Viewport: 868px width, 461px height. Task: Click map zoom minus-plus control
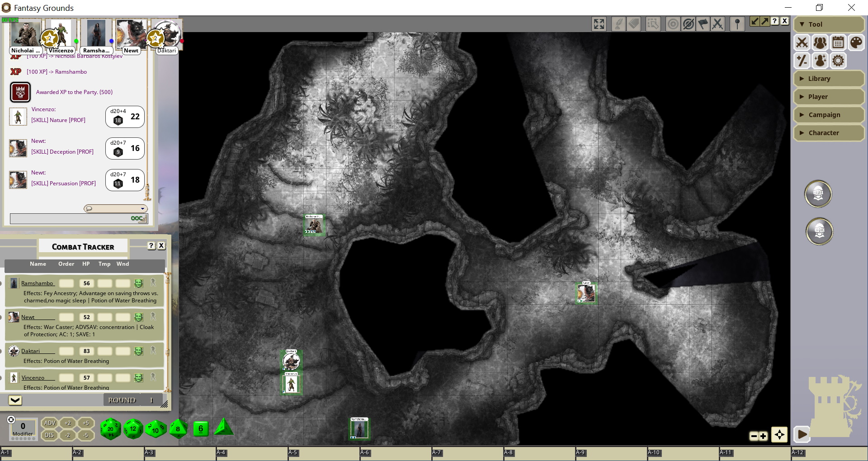(759, 436)
